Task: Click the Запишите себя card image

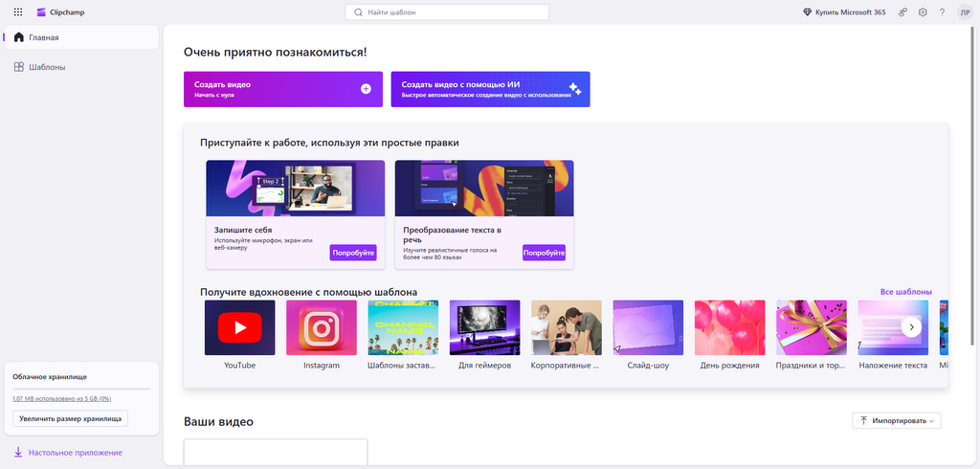Action: 296,189
